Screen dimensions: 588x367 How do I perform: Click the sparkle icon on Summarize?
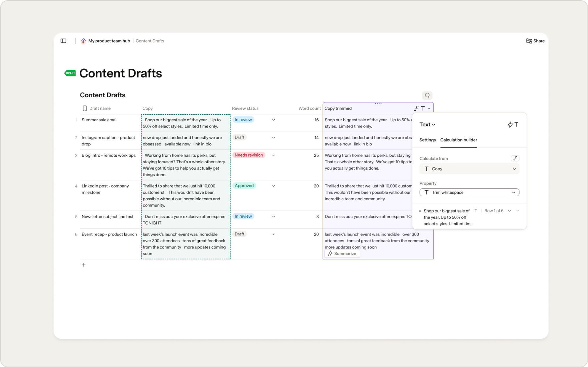point(330,254)
